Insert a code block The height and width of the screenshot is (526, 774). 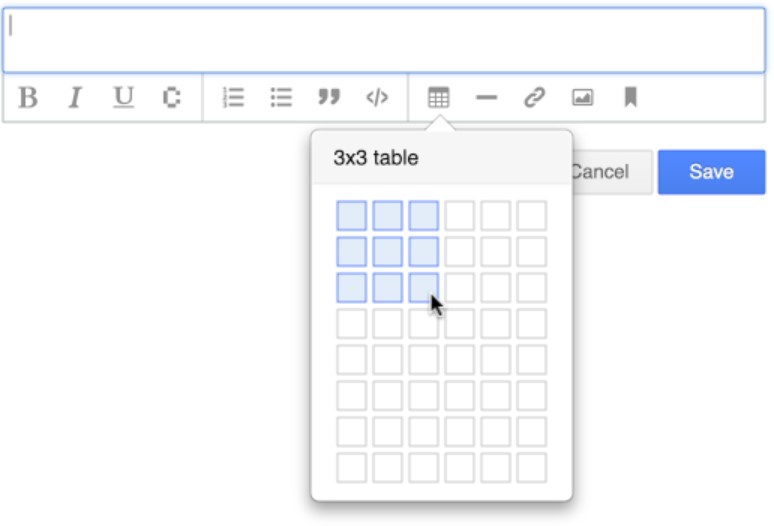377,97
